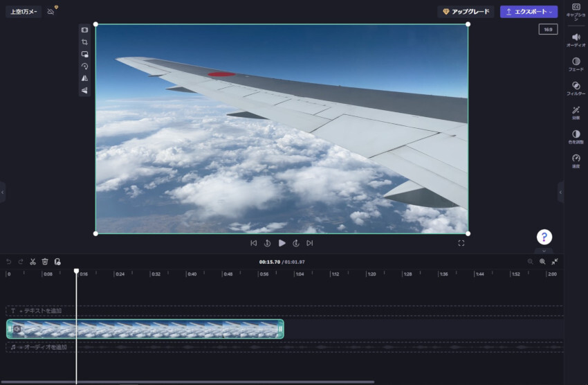The image size is (588, 385).
Task: Open the 16:9 aspect ratio selector
Action: (x=548, y=30)
